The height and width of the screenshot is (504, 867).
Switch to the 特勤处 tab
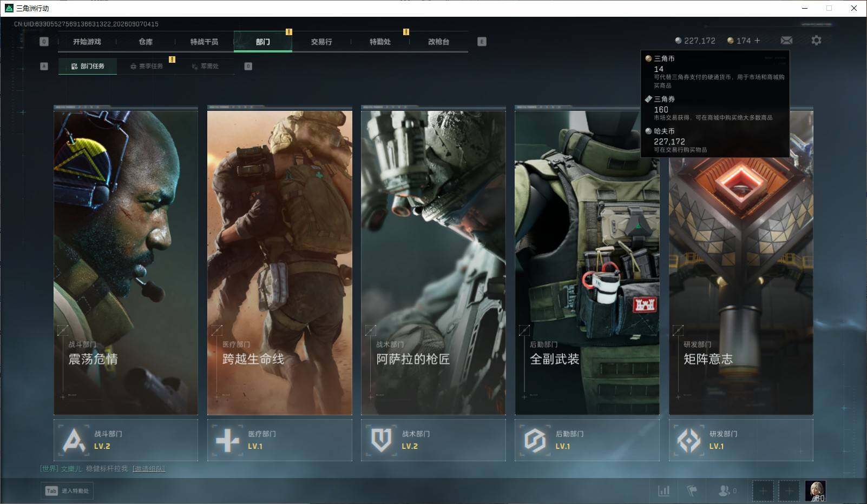click(x=380, y=42)
